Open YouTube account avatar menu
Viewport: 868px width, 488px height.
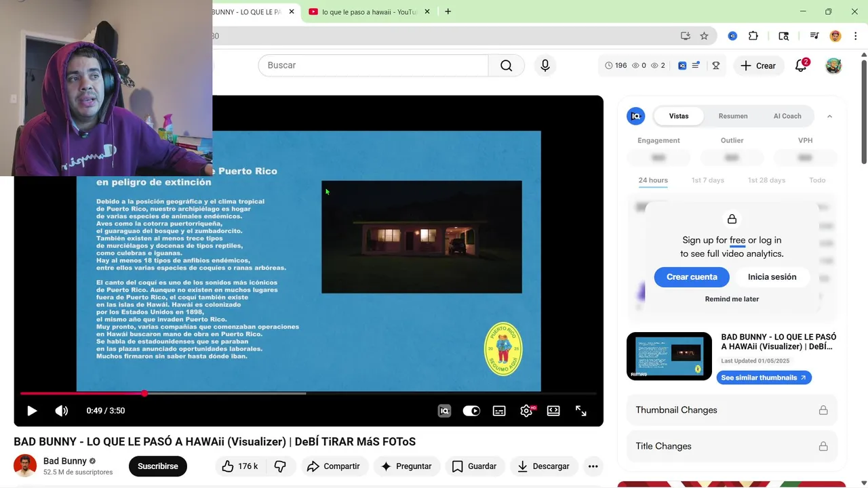833,66
